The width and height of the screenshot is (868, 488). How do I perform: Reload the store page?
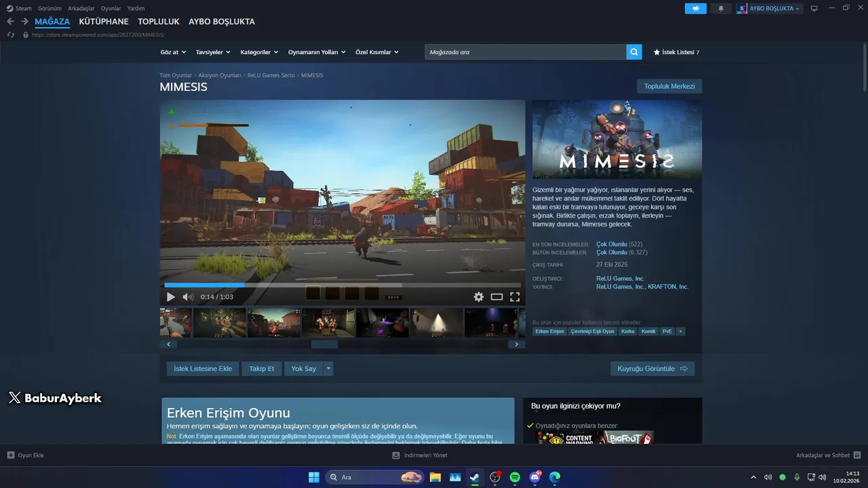click(11, 35)
